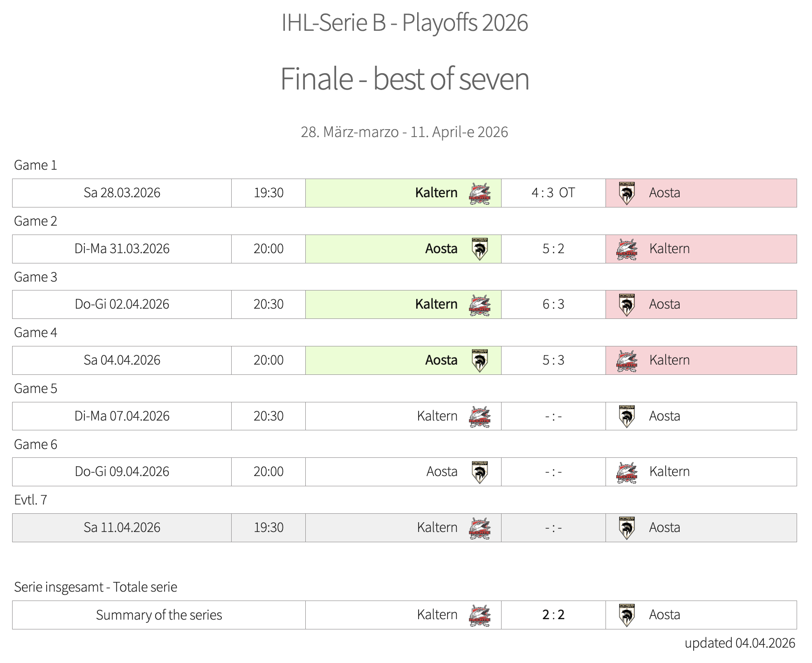Click the Finale - best of seven heading
This screenshot has width=812, height=663.
405,79
